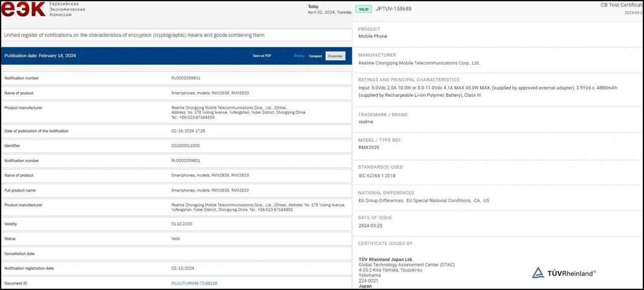Switch display to Compact view

(x=315, y=56)
